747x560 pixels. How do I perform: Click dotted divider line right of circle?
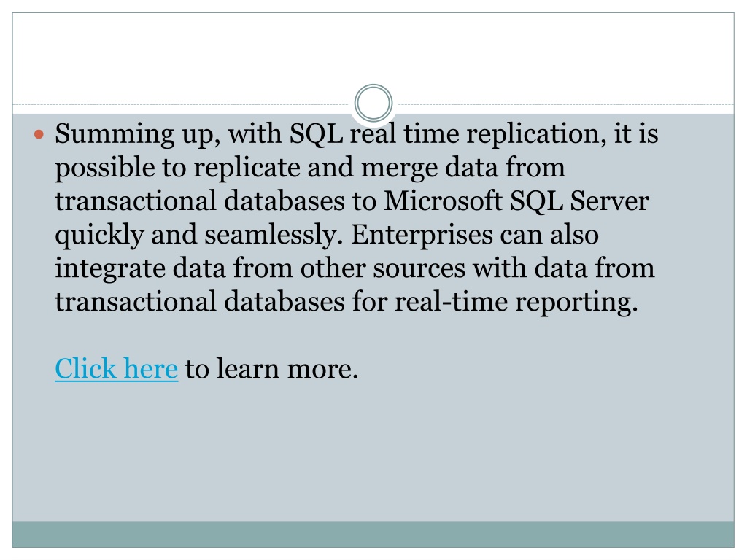[x=565, y=104]
